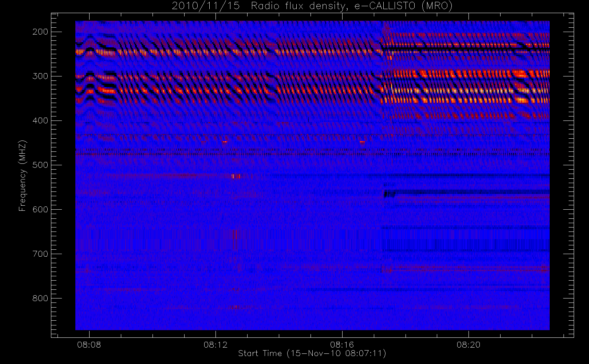Click the 700 frequency tick label
The image size is (589, 364).
click(40, 254)
